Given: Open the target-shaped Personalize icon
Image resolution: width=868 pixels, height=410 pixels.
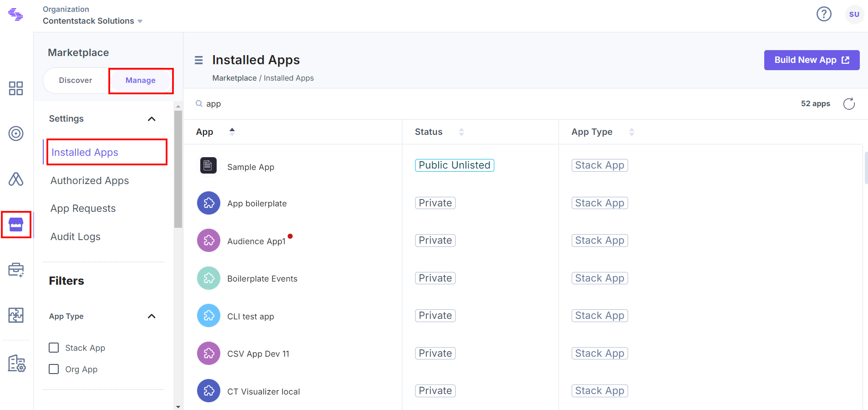Looking at the screenshot, I should [16, 133].
